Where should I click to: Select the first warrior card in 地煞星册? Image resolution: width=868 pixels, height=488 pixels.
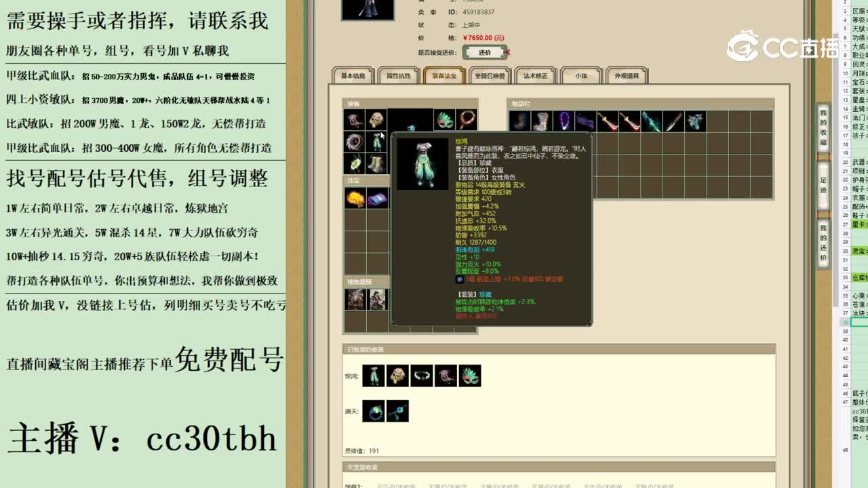355,300
